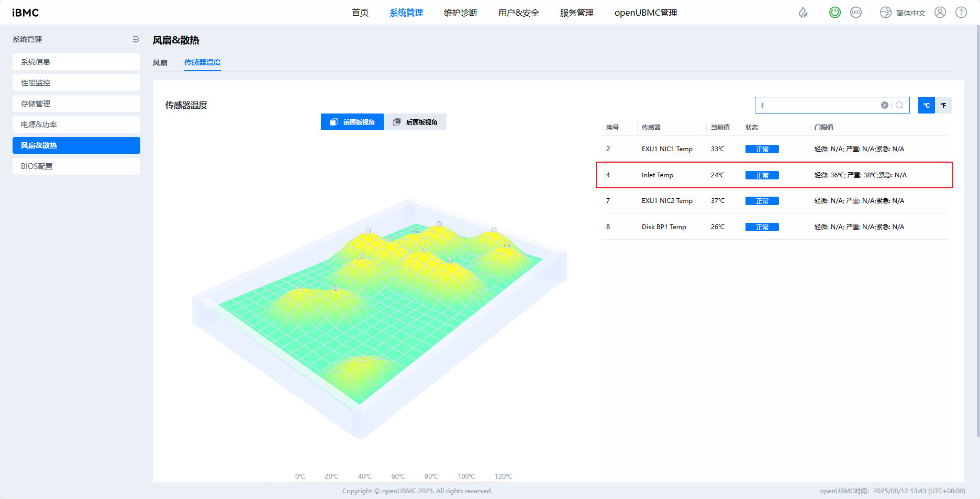Open 电源&功率 in the sidebar
Image resolution: width=980 pixels, height=499 pixels.
(76, 124)
